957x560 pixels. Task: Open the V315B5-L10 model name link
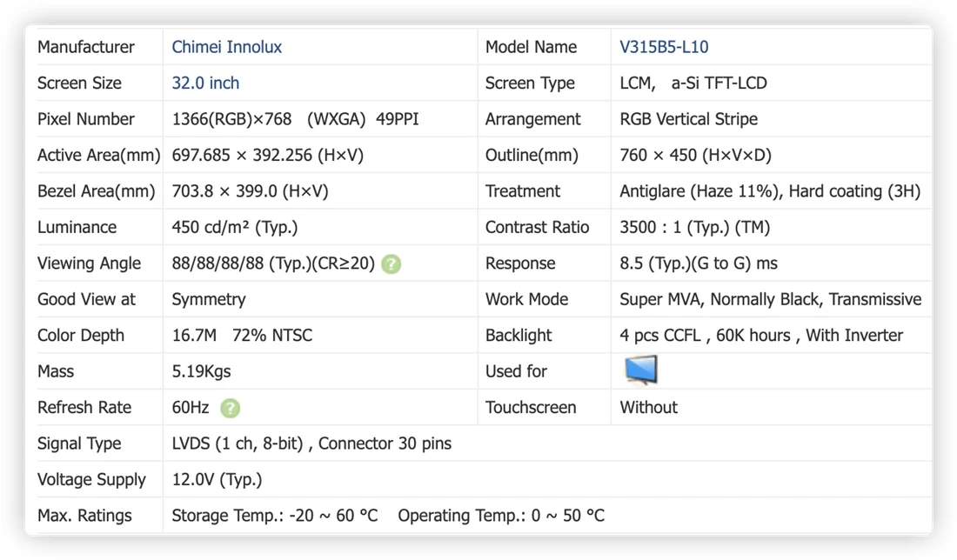(x=664, y=47)
